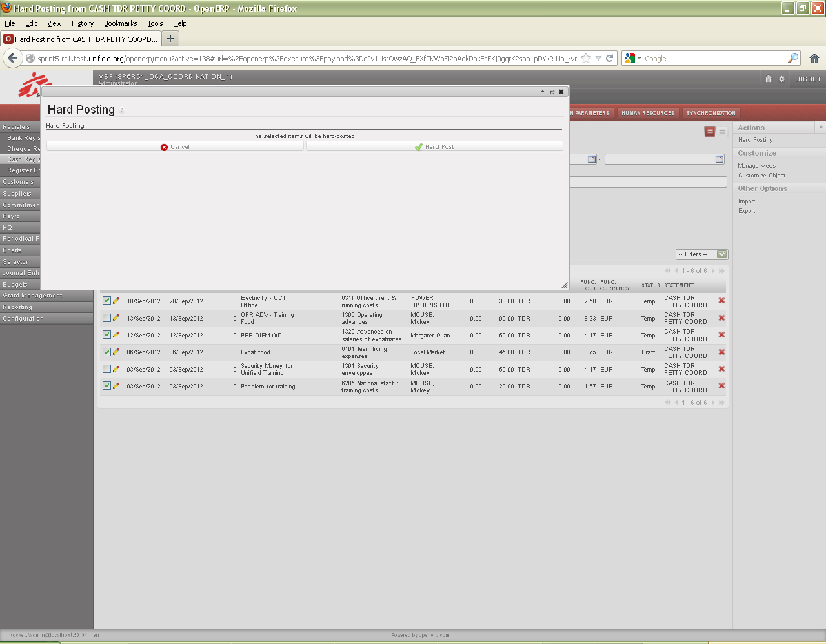Tick the Security Money for Unifield Training checkbox
The width and height of the screenshot is (826, 644).
click(107, 369)
